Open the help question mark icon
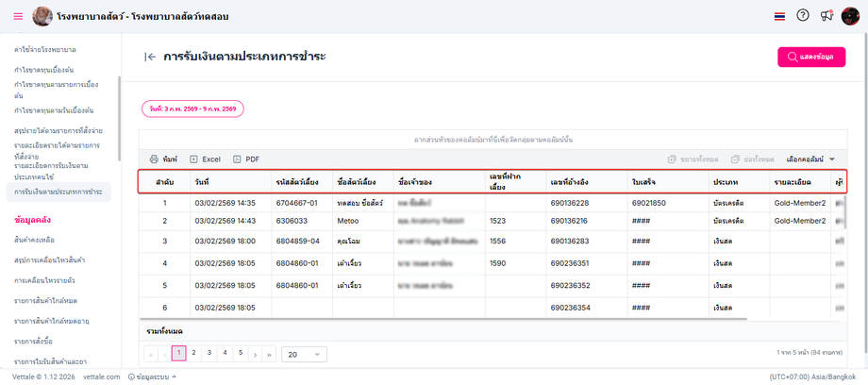The image size is (868, 385). pyautogui.click(x=803, y=15)
